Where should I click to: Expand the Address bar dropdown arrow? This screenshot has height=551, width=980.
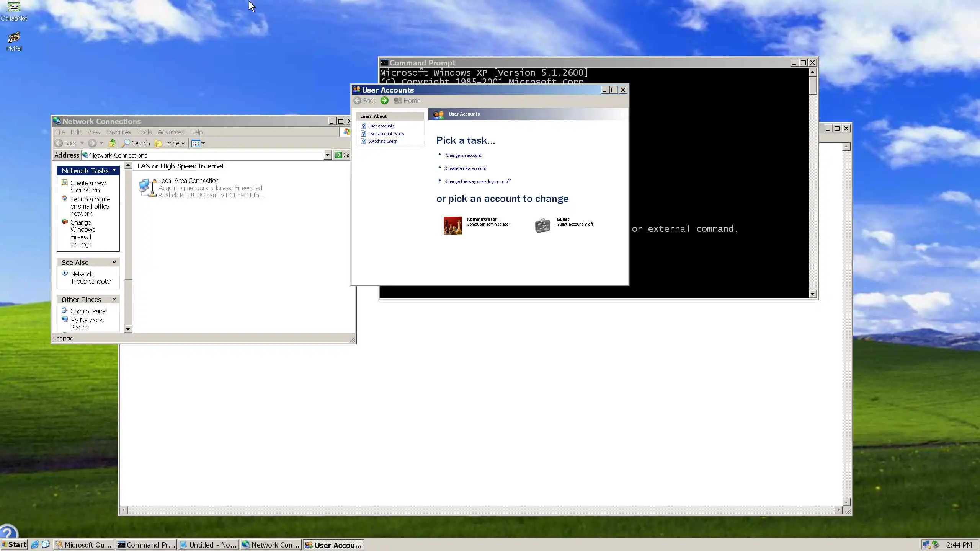pos(327,155)
